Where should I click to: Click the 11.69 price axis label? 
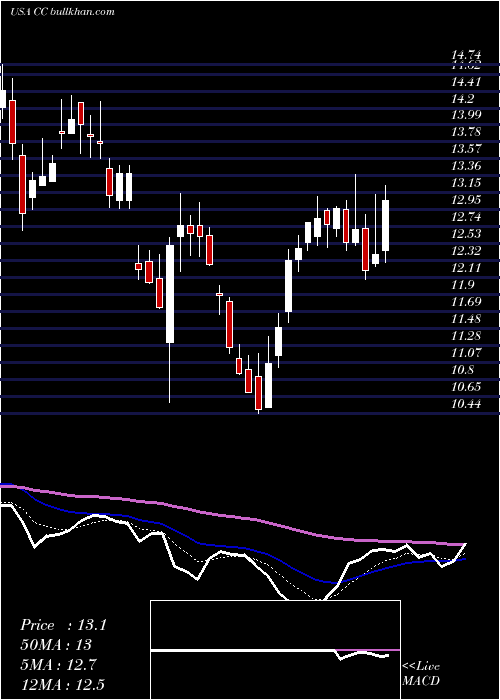click(467, 302)
